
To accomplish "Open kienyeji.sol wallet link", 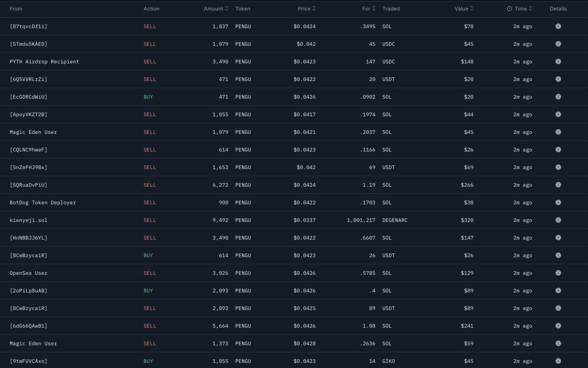I will tap(29, 220).
